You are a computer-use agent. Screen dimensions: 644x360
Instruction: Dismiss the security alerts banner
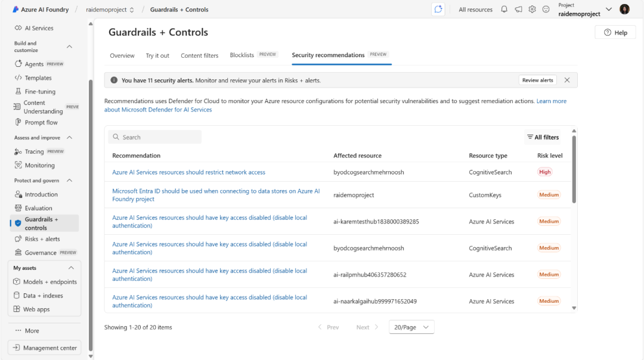tap(567, 80)
